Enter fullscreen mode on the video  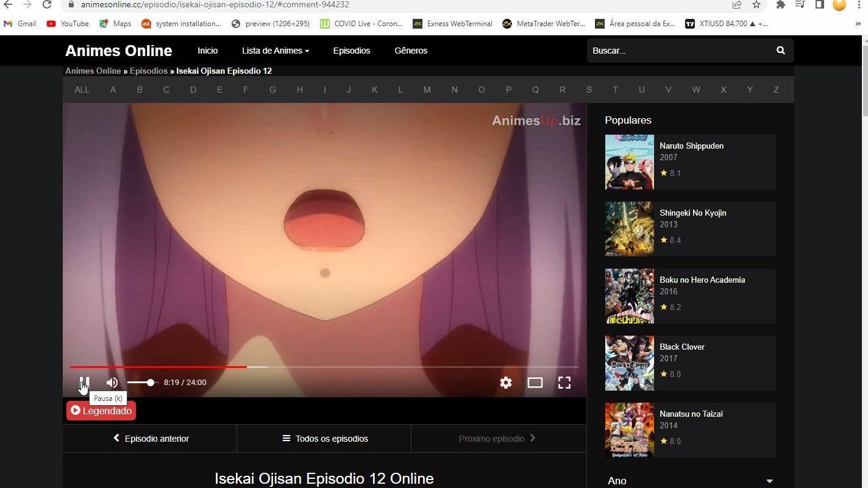pos(564,383)
